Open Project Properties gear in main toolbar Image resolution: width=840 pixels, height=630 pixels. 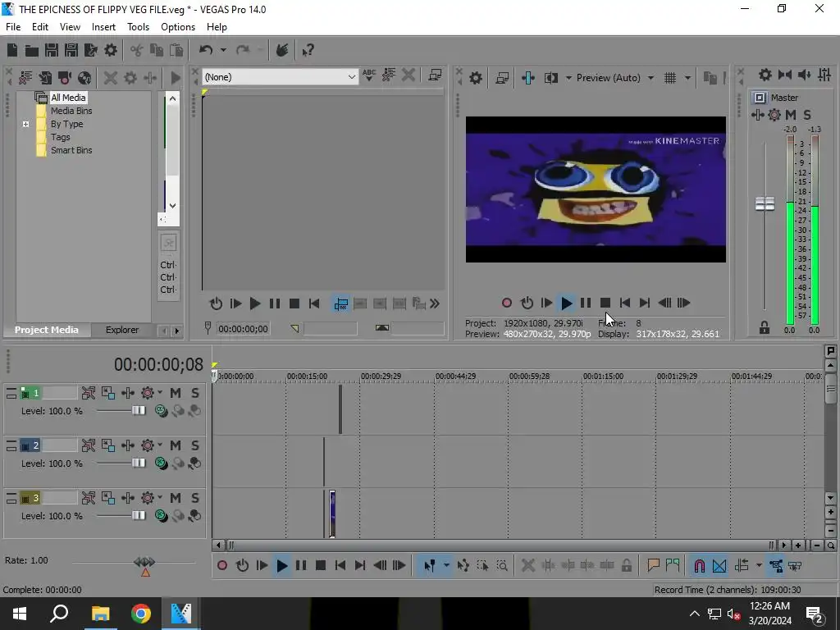111,50
